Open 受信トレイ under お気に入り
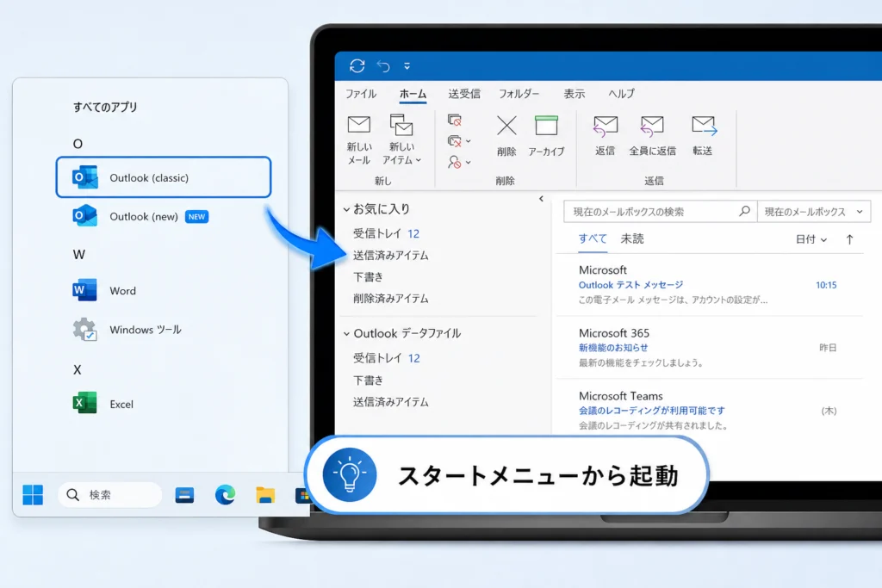Viewport: 882px width, 588px height. [387, 233]
